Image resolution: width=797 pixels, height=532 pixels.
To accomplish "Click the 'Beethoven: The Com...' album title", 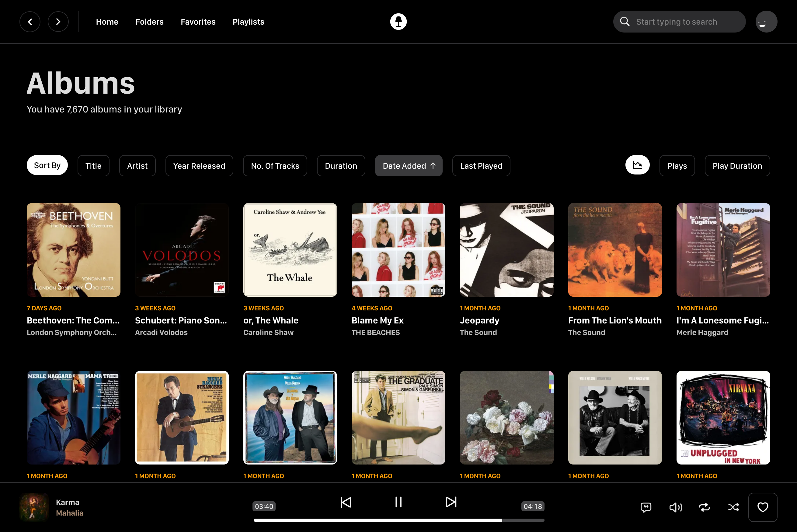I will 73,320.
